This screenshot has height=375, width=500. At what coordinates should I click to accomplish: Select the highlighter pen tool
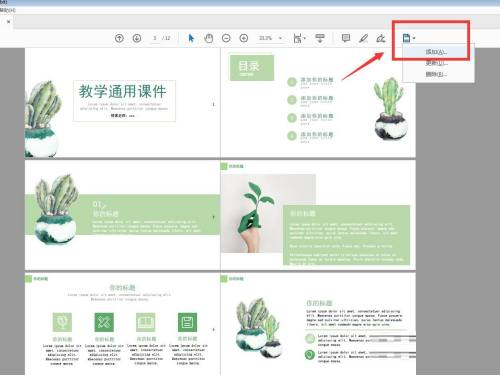pyautogui.click(x=363, y=38)
